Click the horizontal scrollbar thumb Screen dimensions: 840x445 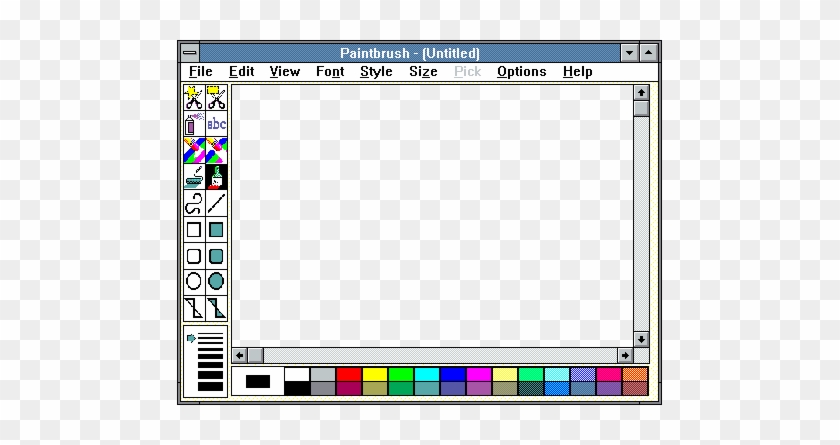click(x=256, y=356)
